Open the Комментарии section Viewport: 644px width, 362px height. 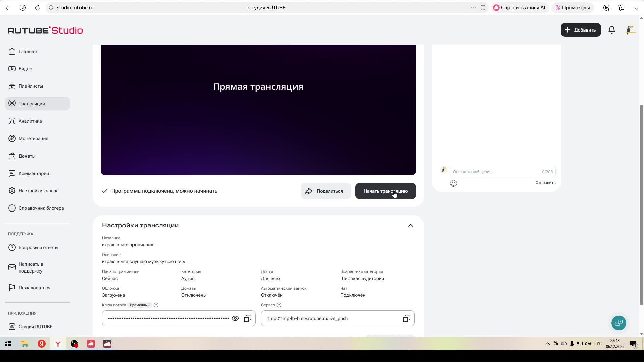34,173
